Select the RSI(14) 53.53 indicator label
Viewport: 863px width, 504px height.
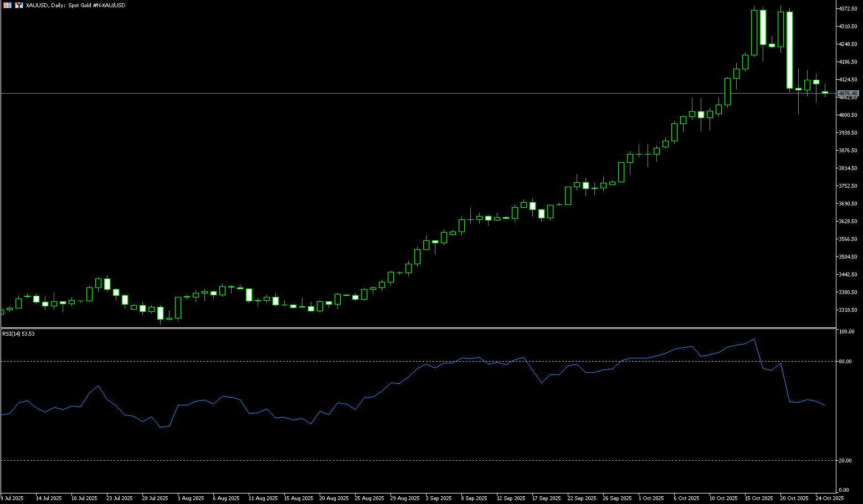(18, 334)
